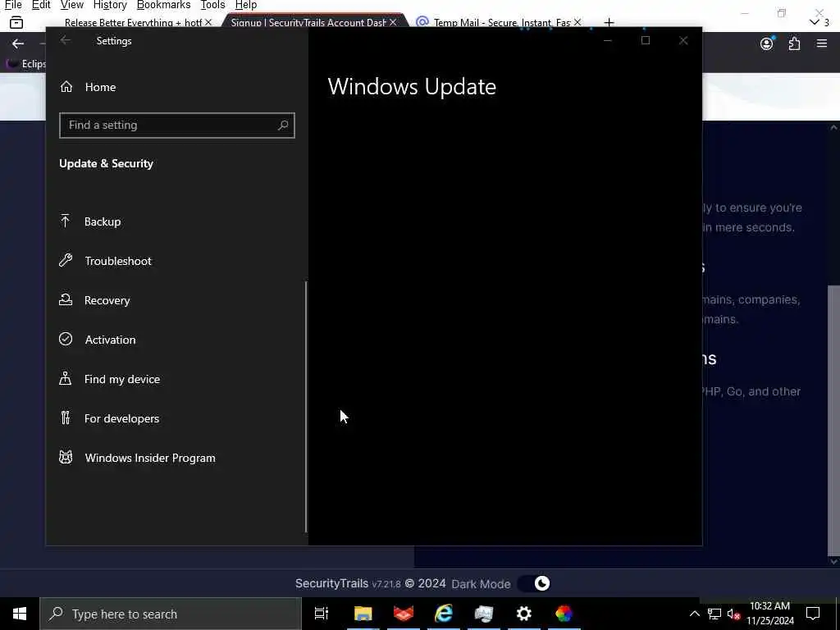Open File Explorer from the taskbar

click(363, 614)
